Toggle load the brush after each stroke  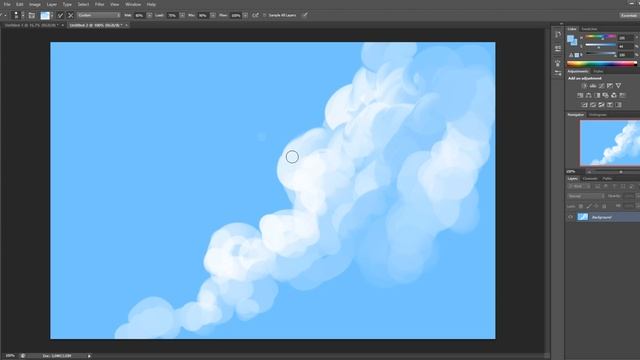[60, 16]
